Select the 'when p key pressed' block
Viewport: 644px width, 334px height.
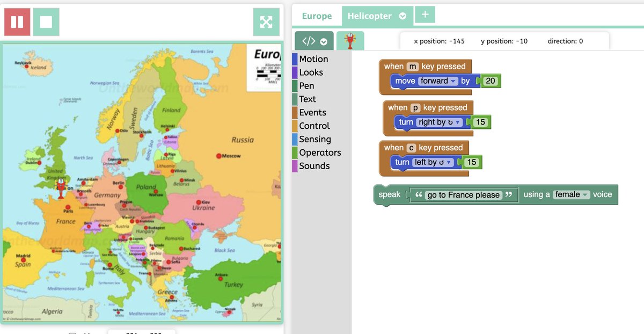pos(428,107)
